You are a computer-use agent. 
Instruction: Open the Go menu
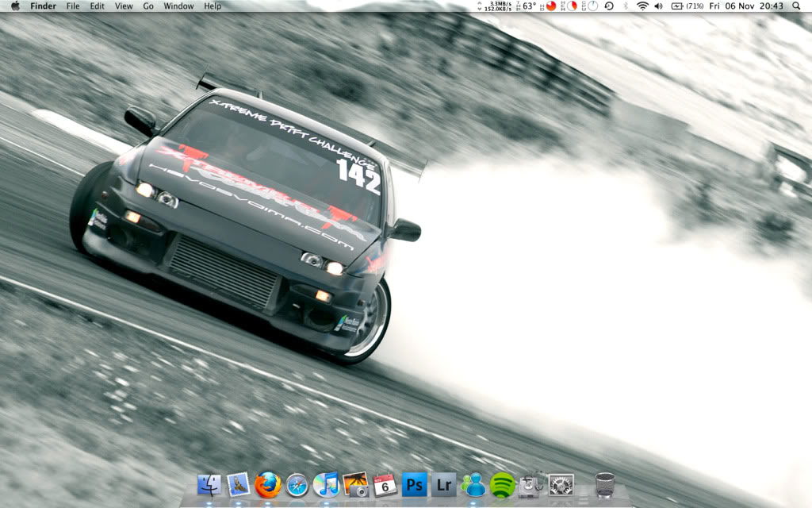(x=148, y=6)
